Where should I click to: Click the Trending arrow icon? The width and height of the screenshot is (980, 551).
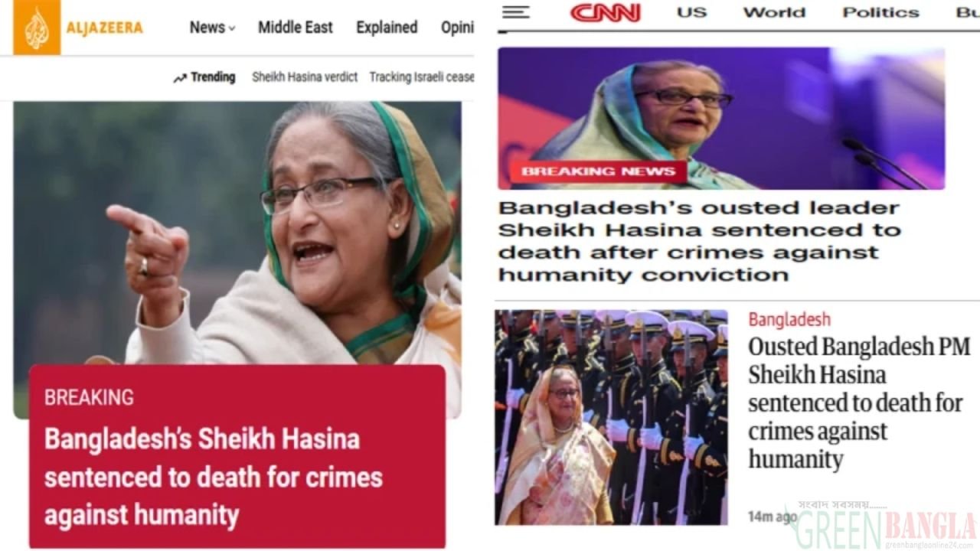click(180, 77)
